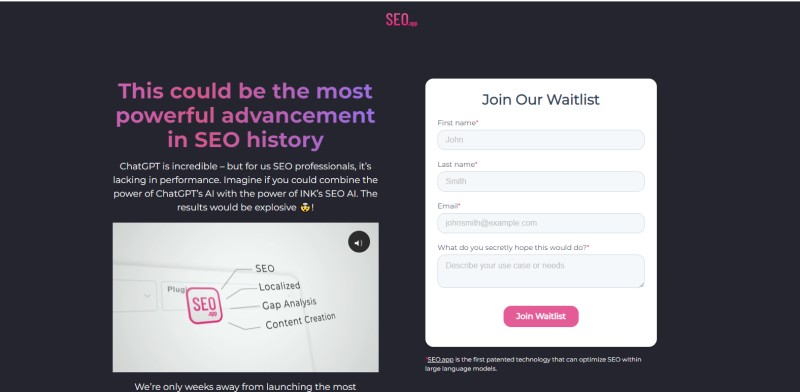Click the SEO.app logo at page top

pos(402,20)
